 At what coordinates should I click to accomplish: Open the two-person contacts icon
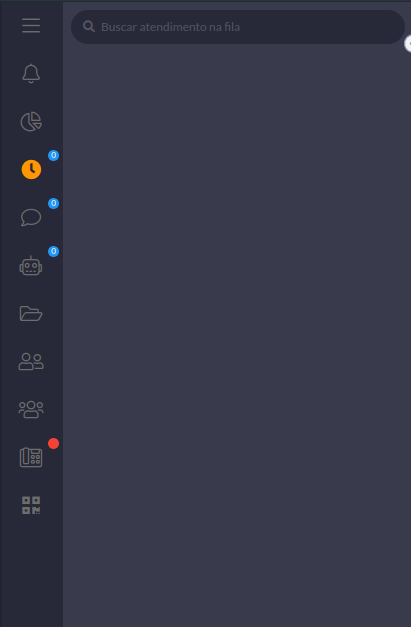click(31, 361)
